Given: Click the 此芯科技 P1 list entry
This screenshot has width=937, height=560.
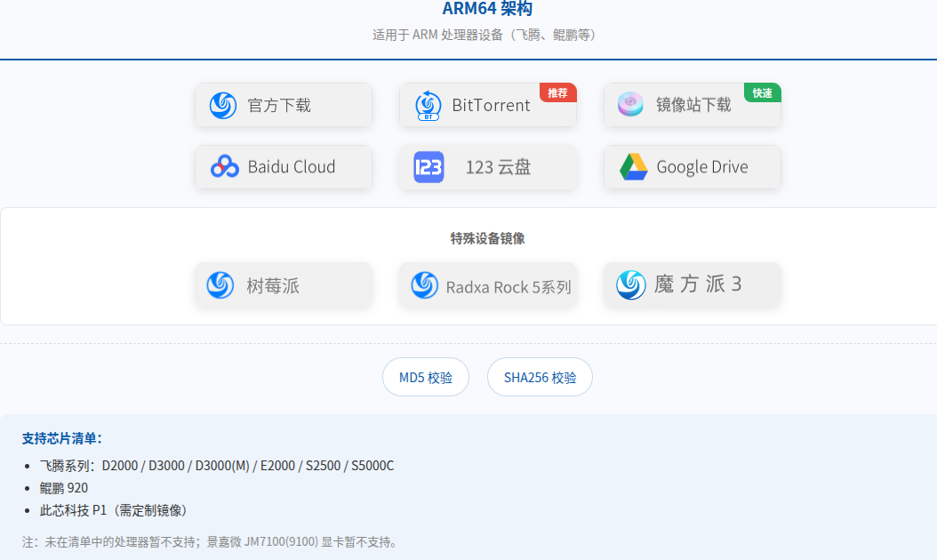Looking at the screenshot, I should [116, 510].
